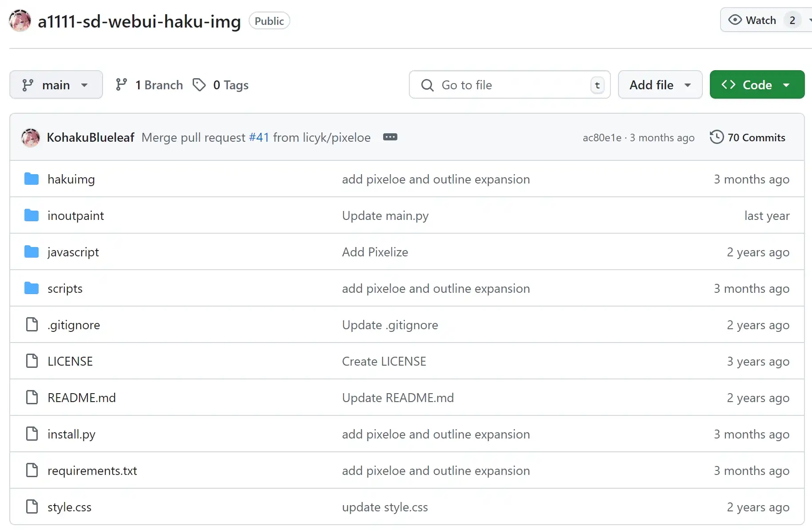
Task: Open the 'update style.css' commit message
Action: click(x=385, y=507)
